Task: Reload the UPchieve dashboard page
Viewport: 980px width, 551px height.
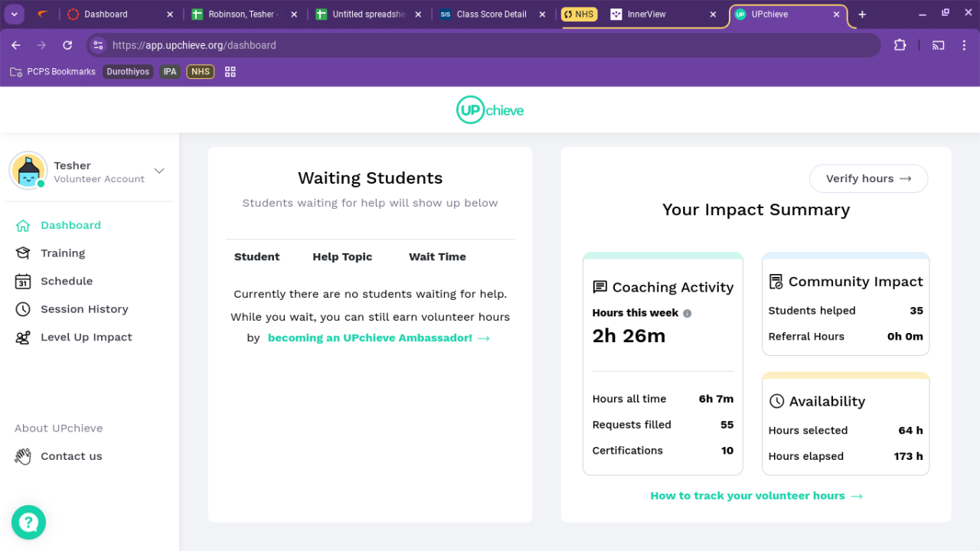Action: point(67,45)
